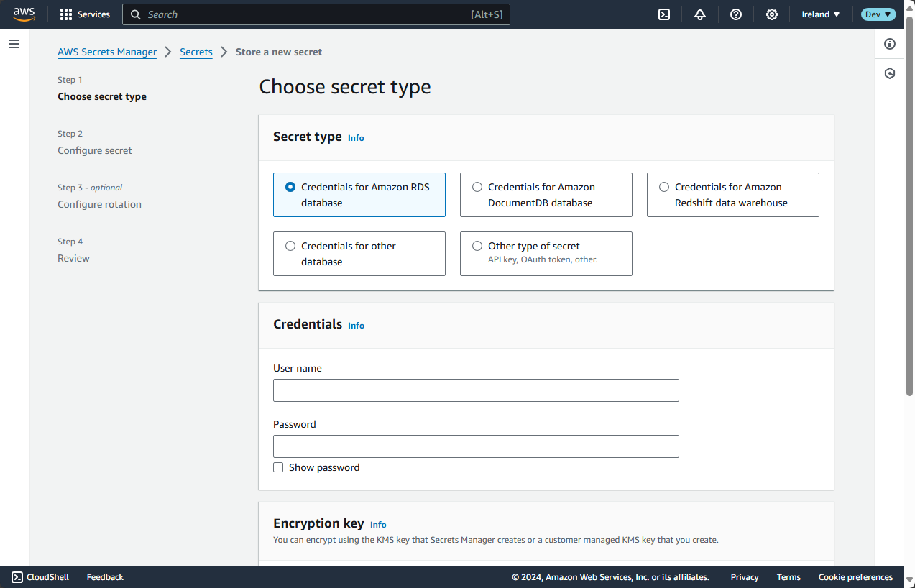
Task: Open the Services grid menu
Action: (x=85, y=14)
